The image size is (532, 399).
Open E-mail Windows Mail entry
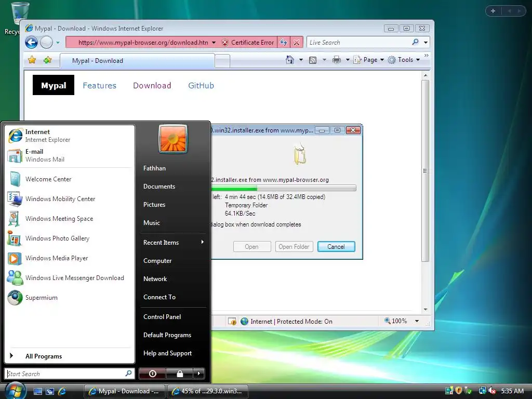(69, 155)
